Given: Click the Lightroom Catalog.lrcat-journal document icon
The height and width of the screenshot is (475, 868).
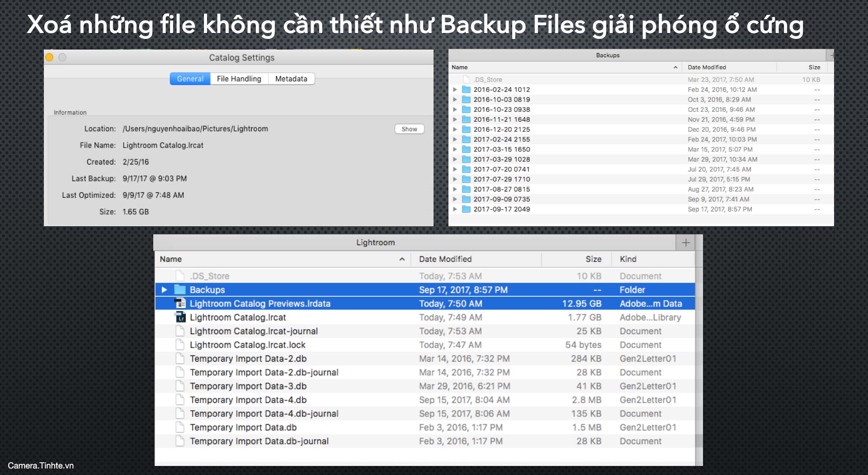Looking at the screenshot, I should tap(180, 331).
